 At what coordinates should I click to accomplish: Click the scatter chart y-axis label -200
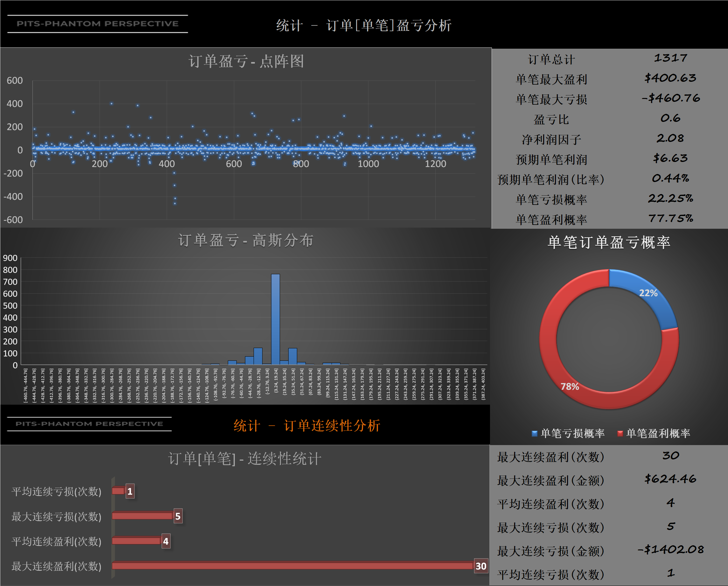[13, 173]
